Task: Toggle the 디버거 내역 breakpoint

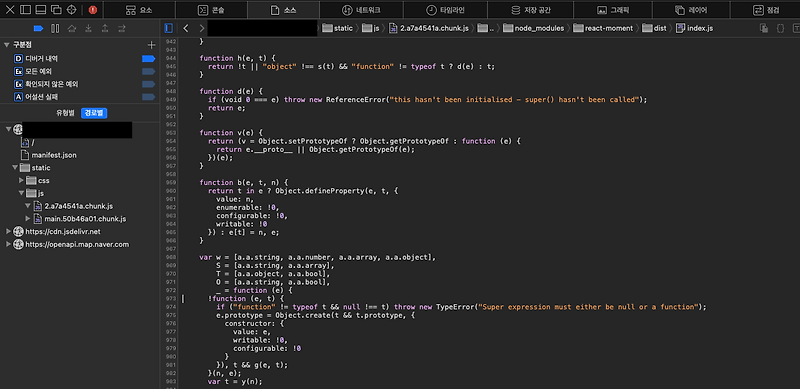Action: pyautogui.click(x=148, y=59)
